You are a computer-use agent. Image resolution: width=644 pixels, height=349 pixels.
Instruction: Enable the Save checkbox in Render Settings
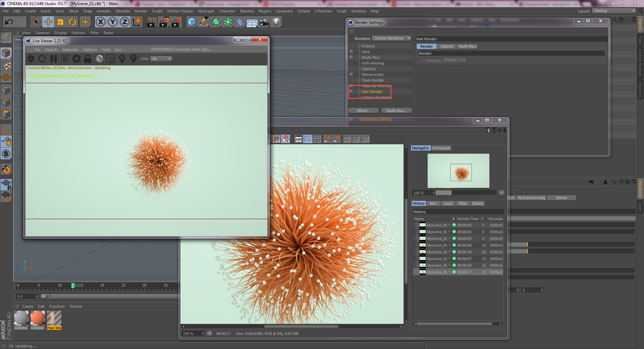click(351, 52)
